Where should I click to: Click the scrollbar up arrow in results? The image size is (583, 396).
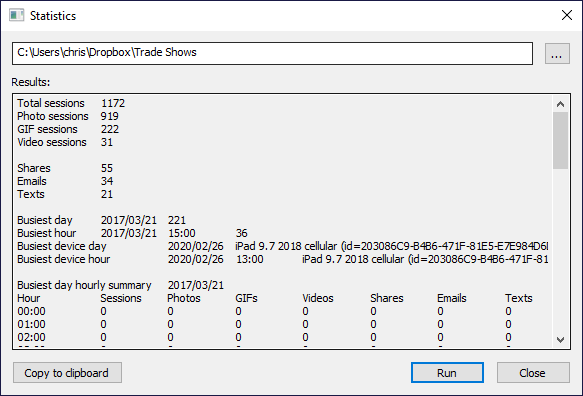click(560, 104)
